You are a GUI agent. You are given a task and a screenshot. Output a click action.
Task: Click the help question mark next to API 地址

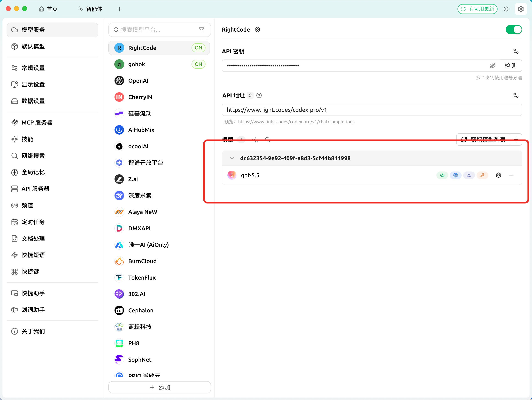(x=259, y=95)
